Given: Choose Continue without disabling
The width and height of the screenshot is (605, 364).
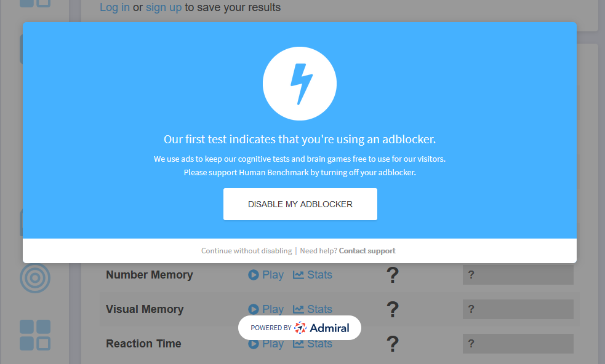Looking at the screenshot, I should coord(246,250).
